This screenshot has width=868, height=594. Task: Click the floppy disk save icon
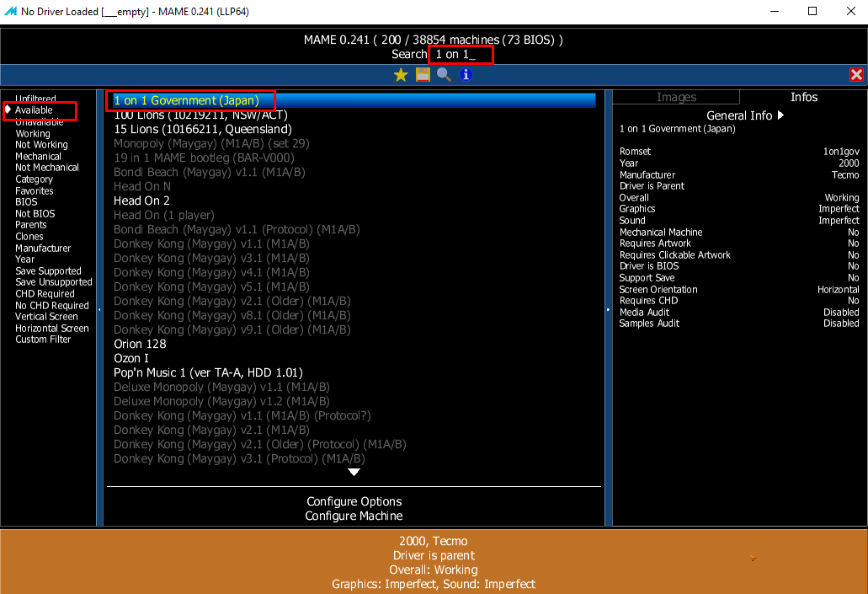pyautogui.click(x=423, y=75)
